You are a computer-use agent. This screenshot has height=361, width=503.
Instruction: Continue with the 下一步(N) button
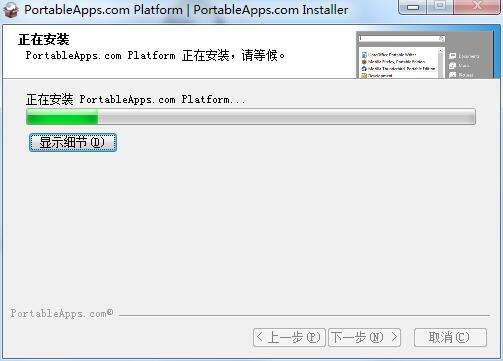[364, 338]
